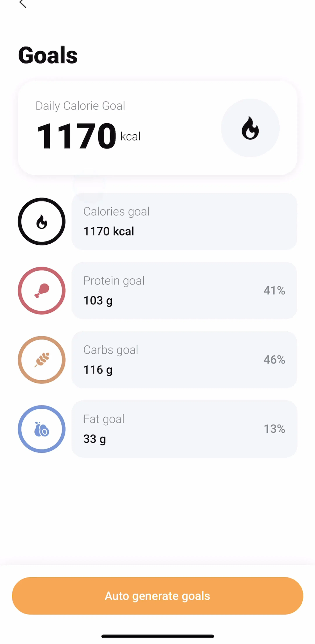Tap the back arrow at top left

[23, 4]
